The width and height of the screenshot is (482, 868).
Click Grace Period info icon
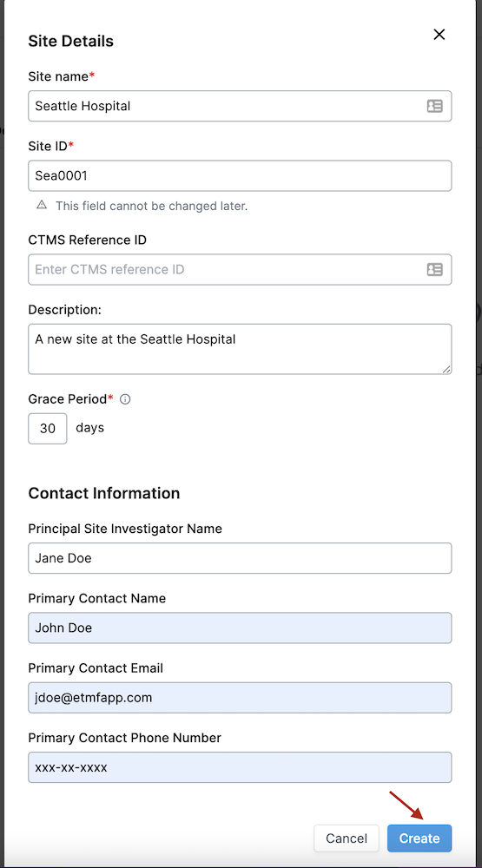[x=125, y=399]
